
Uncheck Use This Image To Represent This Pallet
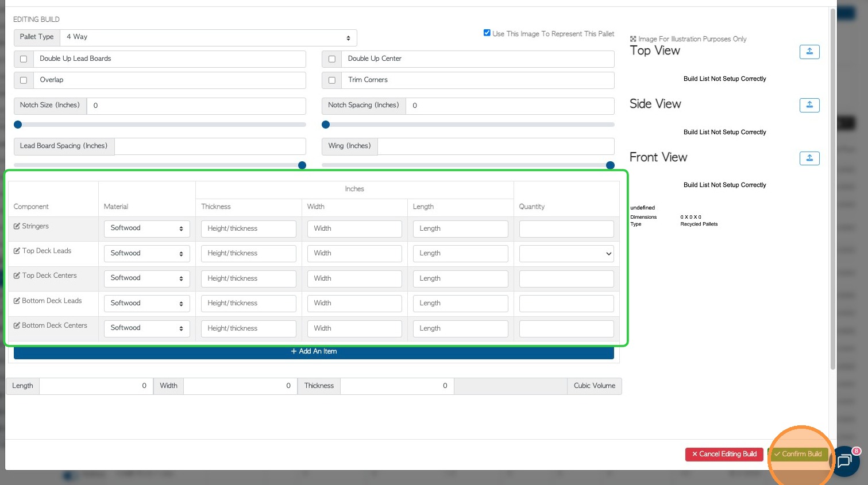point(487,33)
